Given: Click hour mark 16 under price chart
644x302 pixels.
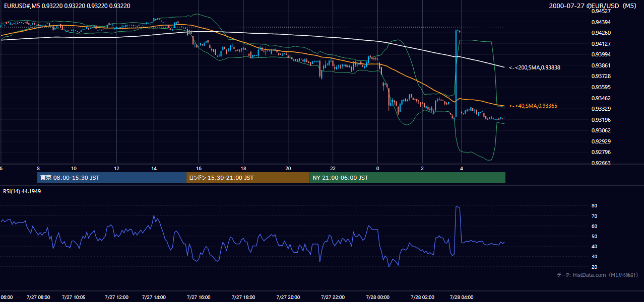Looking at the screenshot, I should pos(199,169).
